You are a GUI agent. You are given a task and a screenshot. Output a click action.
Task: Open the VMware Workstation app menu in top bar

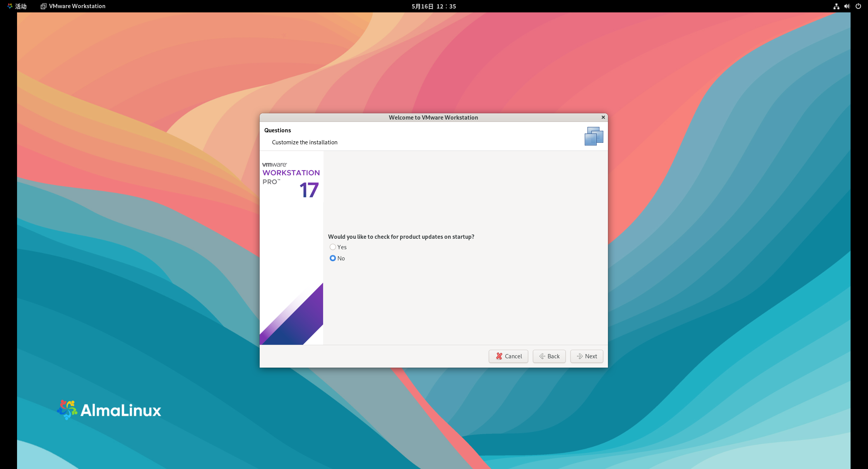[x=73, y=6]
